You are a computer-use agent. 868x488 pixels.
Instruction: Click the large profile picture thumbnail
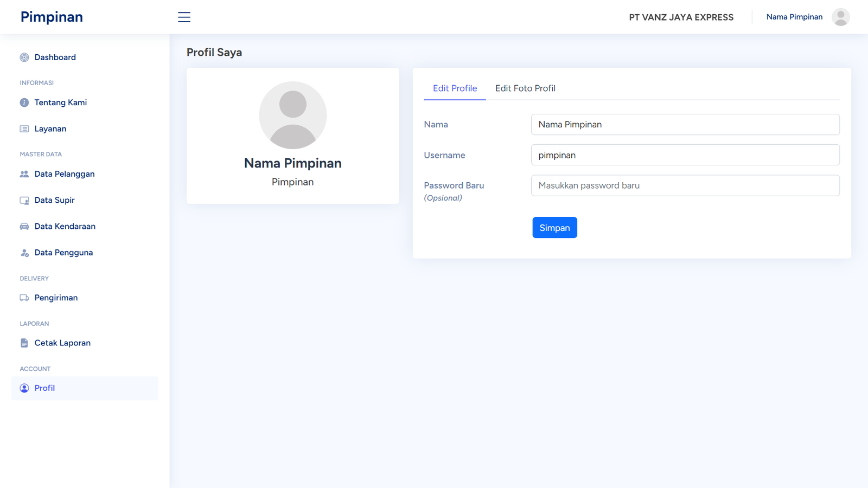293,115
